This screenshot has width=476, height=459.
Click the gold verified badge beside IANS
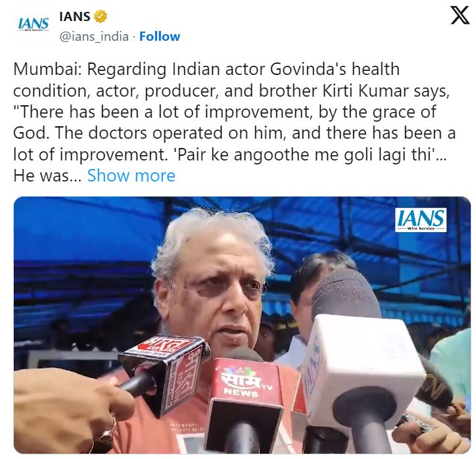[101, 16]
